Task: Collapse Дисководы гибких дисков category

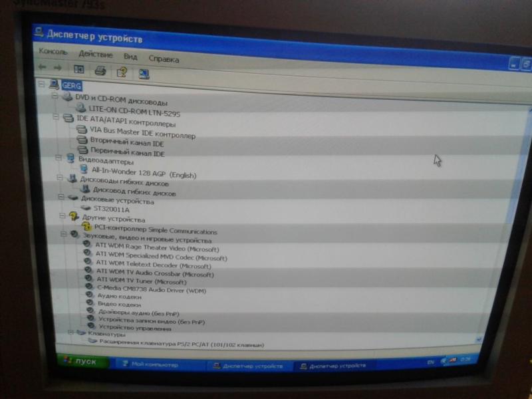Action: tap(61, 178)
